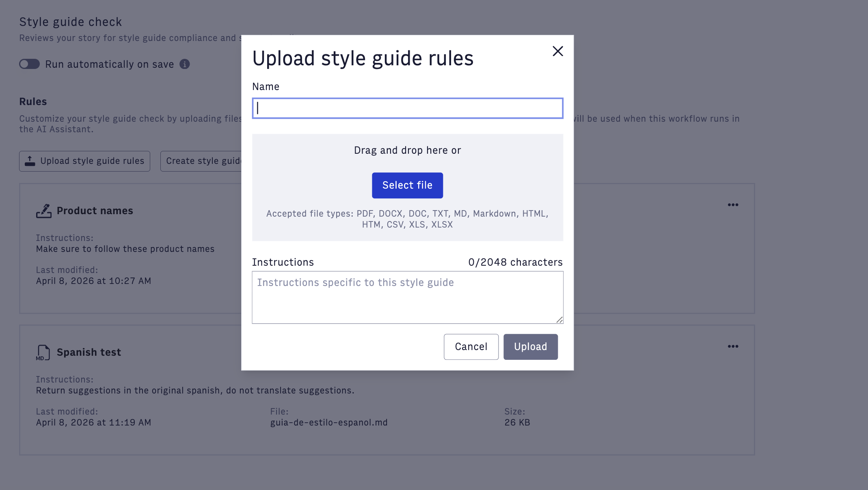This screenshot has height=490, width=868.
Task: Click the Select file button
Action: (x=407, y=185)
